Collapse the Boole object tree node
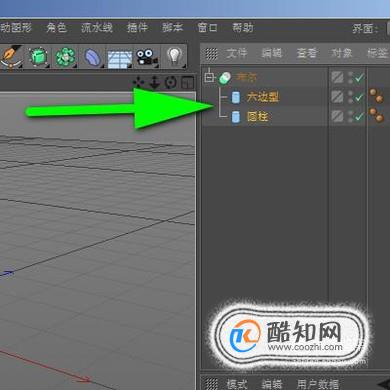This screenshot has width=390, height=390. tap(209, 77)
